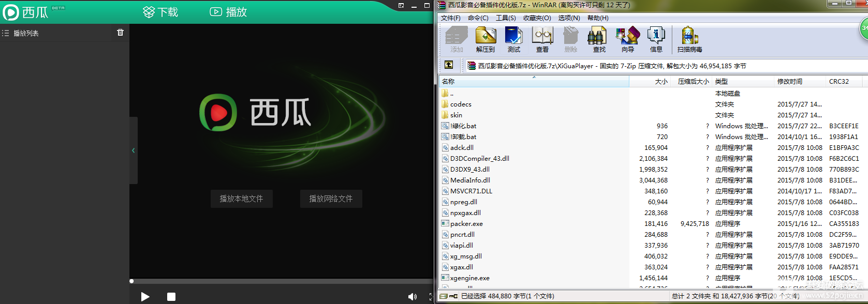Collapse the playlist sidebar with the arrow handle

[133, 150]
